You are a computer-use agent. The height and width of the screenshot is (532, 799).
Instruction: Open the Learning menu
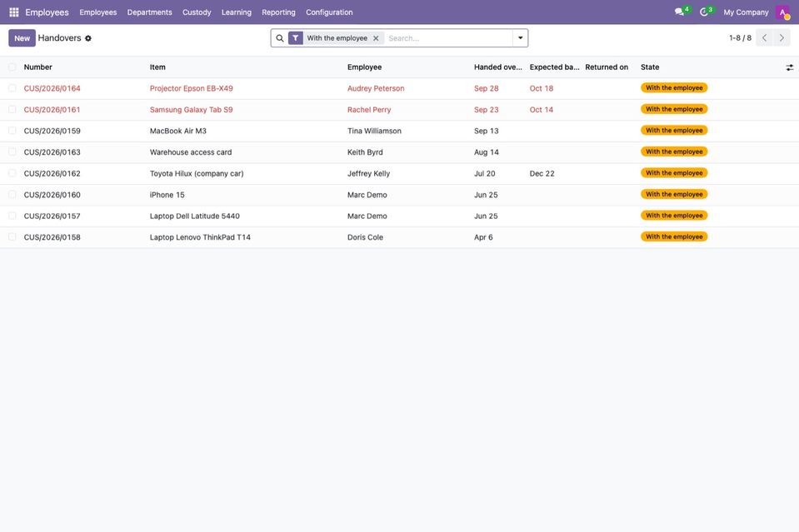(237, 12)
